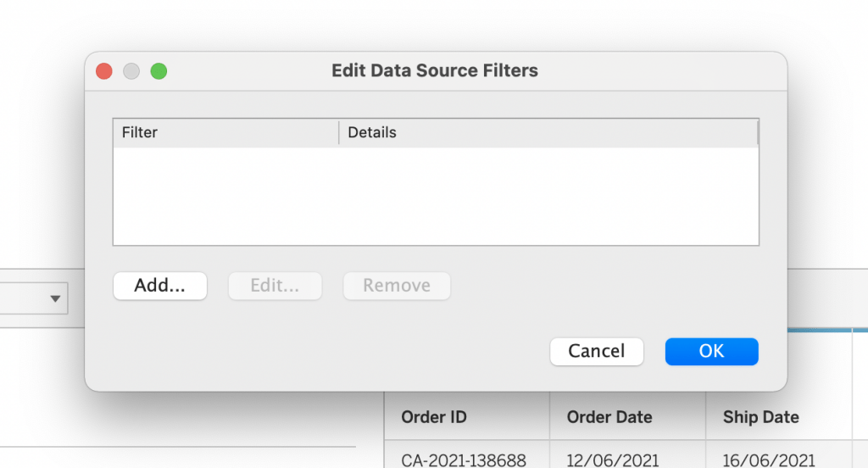Image resolution: width=868 pixels, height=468 pixels.
Task: Click the Remove filter button
Action: click(396, 286)
